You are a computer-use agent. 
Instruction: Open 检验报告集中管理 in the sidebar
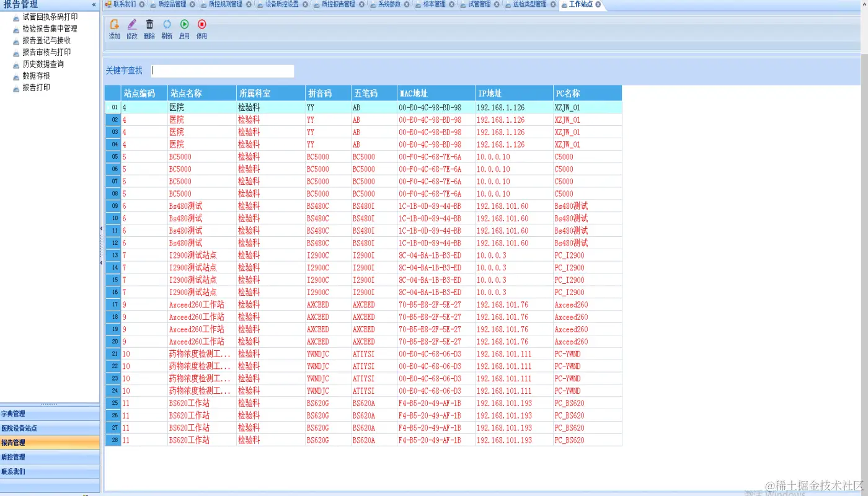(50, 29)
